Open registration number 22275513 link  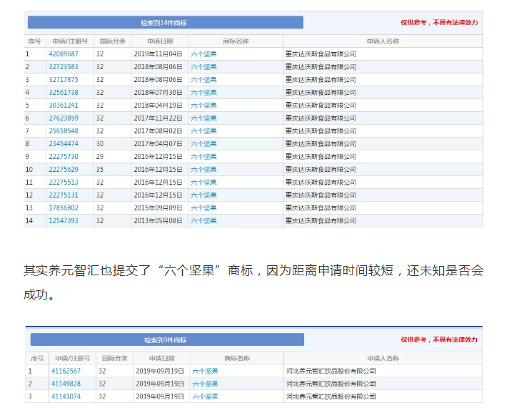click(x=64, y=182)
